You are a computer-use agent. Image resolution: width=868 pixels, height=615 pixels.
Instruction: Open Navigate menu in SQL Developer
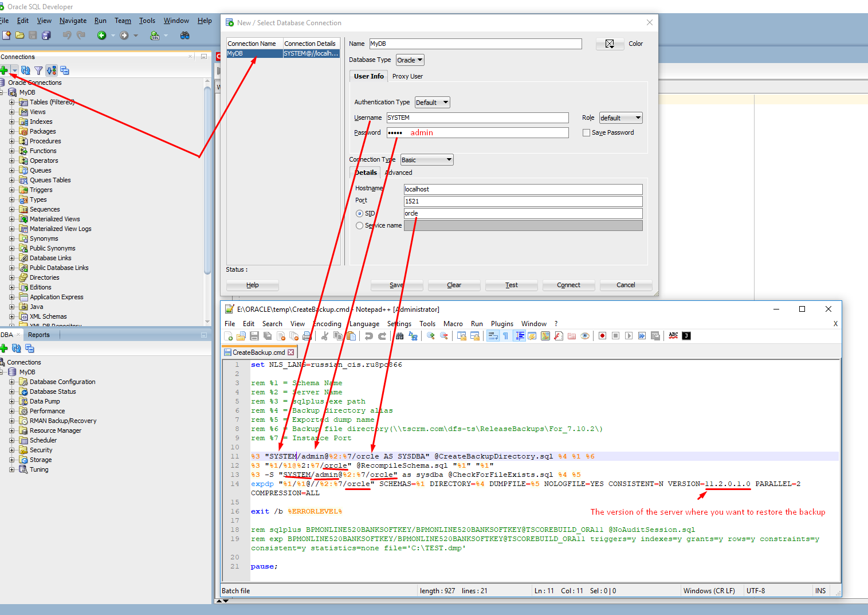pyautogui.click(x=73, y=21)
